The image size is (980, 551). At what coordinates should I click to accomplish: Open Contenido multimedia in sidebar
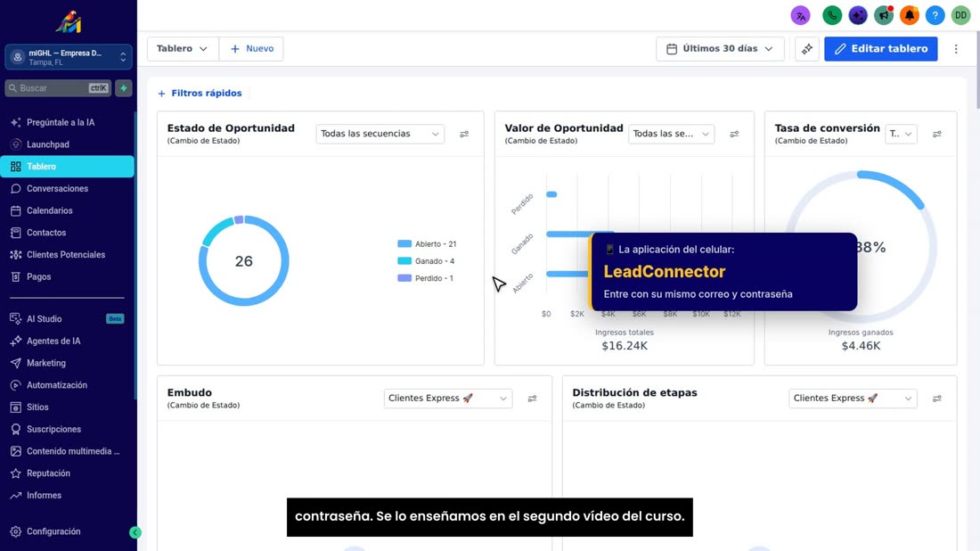[68, 451]
